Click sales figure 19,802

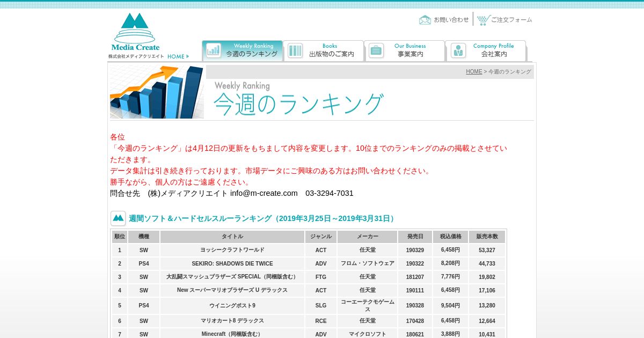[x=487, y=277]
